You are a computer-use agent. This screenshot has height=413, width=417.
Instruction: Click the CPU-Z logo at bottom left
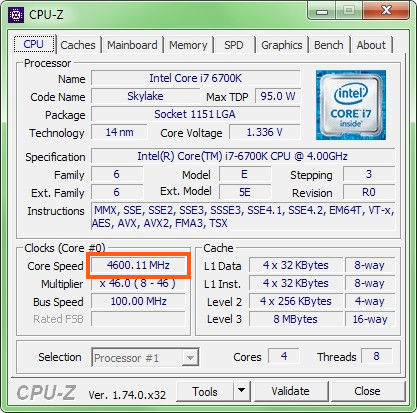tap(46, 393)
